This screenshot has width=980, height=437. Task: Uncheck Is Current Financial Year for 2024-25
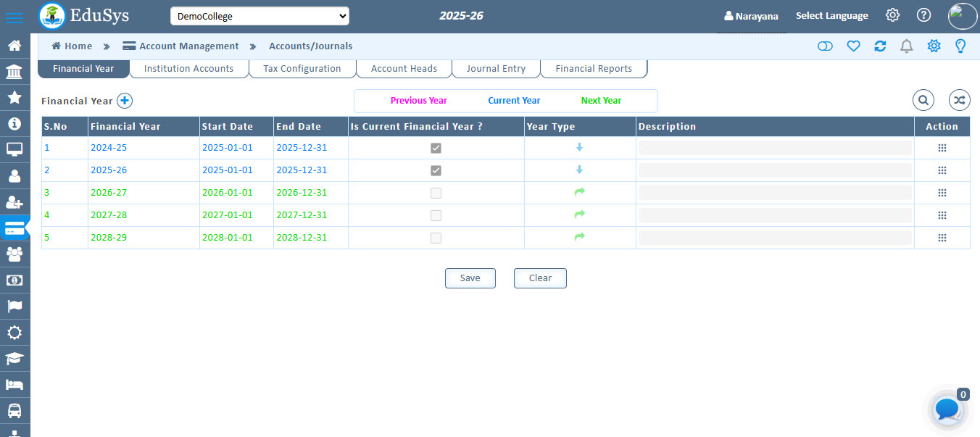(x=436, y=148)
